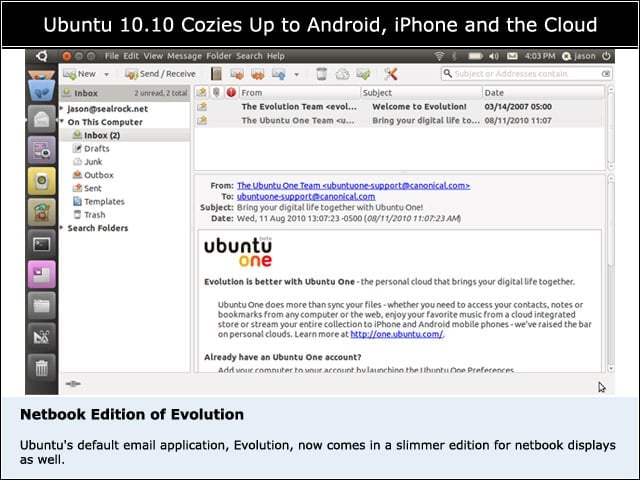
Task: Click the Forward message toolbar icon
Action: pyautogui.click(x=279, y=74)
